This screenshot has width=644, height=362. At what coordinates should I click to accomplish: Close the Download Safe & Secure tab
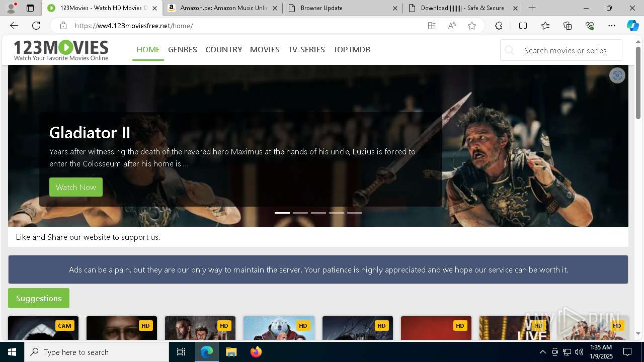pyautogui.click(x=515, y=8)
